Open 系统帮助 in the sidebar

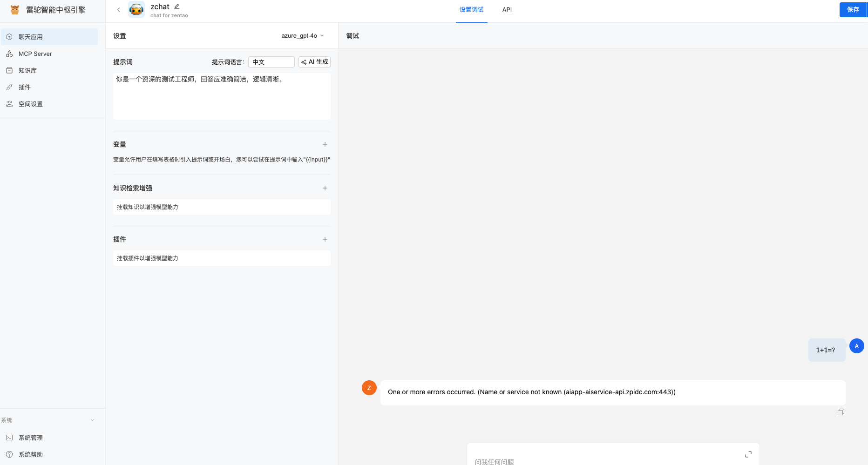click(x=49, y=454)
